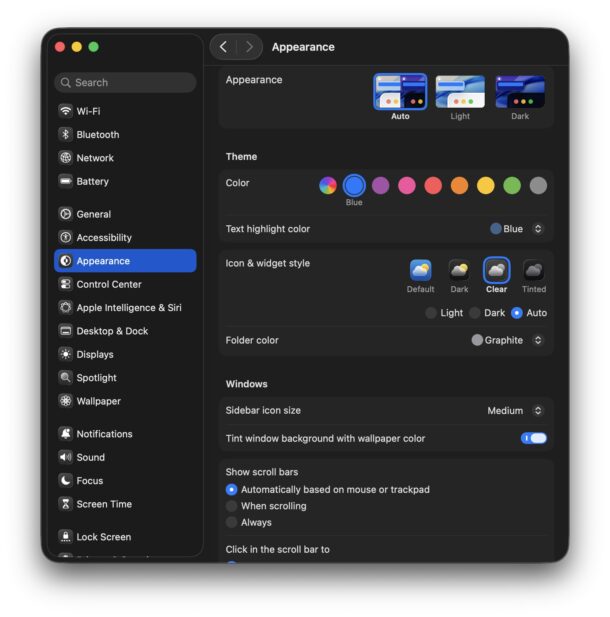This screenshot has width=610, height=617.
Task: Go back with the left chevron button
Action: pos(223,47)
